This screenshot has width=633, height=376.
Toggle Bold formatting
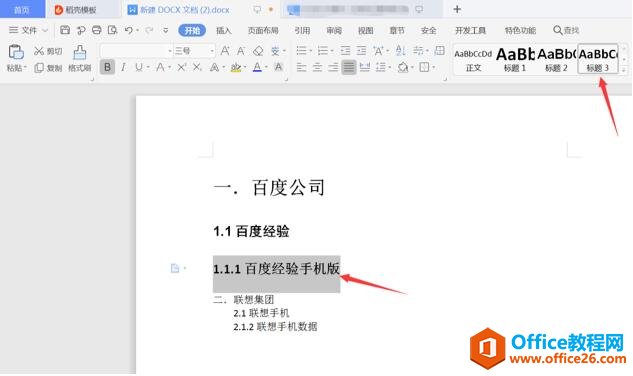tap(107, 67)
